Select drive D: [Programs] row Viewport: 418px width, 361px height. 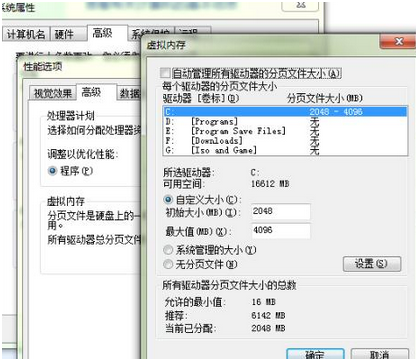[x=285, y=121]
